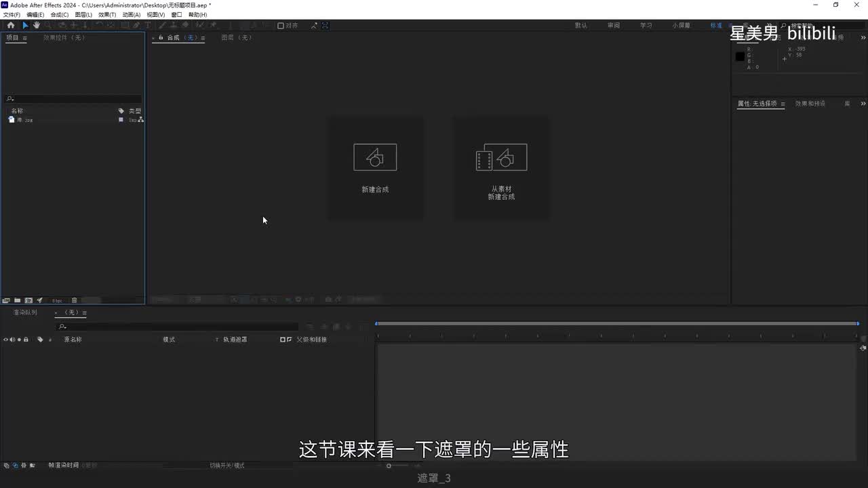Click the label tag column icon in Project panel

tap(121, 111)
